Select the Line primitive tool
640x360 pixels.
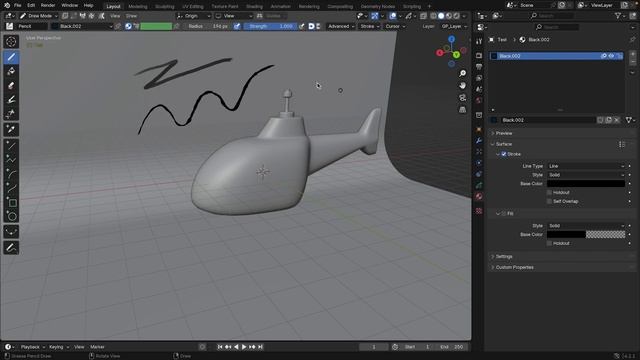pos(11,145)
